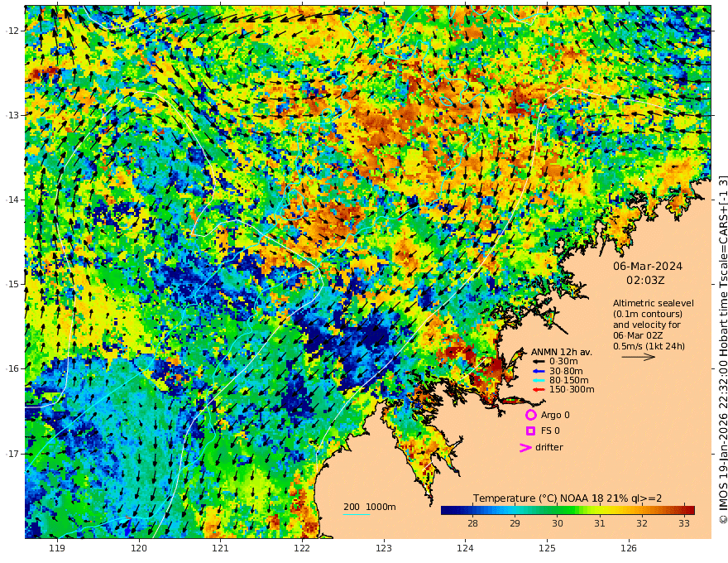Click the 80-150m depth label

pyautogui.click(x=569, y=381)
